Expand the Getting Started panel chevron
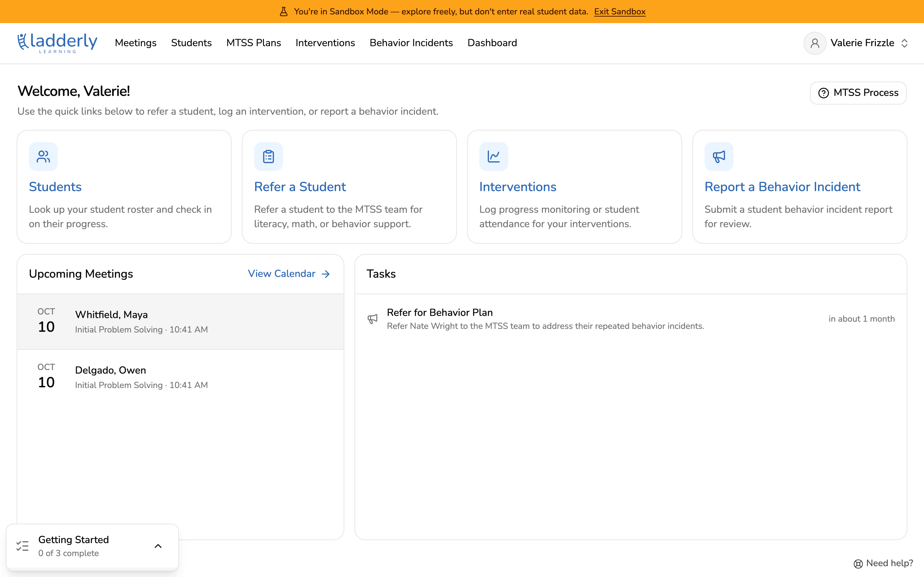924x577 pixels. tap(158, 546)
